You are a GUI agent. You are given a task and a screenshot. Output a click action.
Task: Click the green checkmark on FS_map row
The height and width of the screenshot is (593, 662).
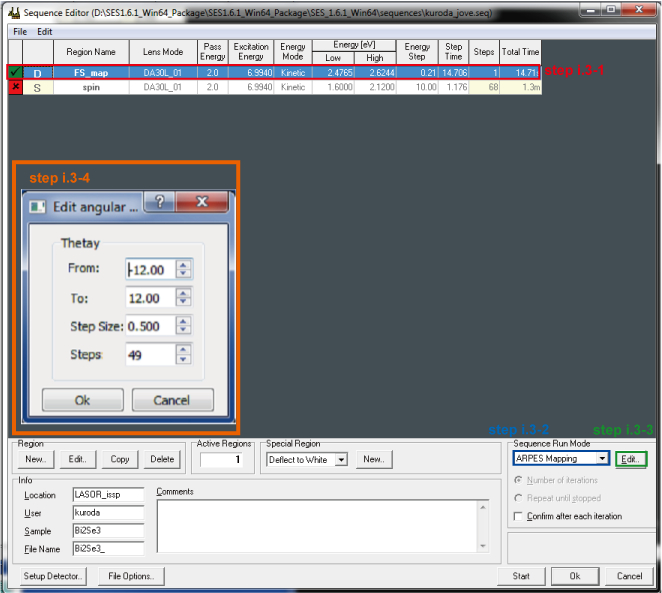pyautogui.click(x=14, y=73)
